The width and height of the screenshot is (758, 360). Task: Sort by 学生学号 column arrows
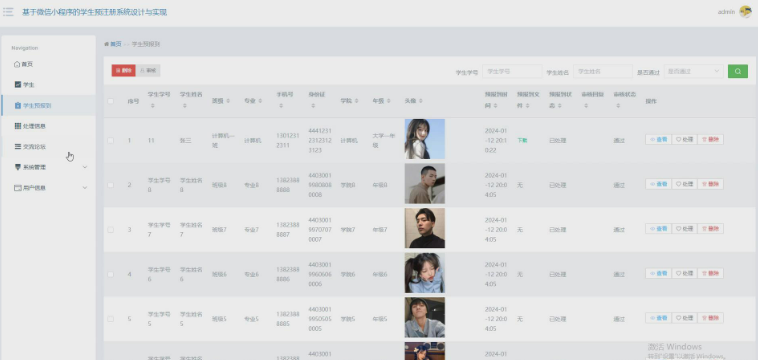pos(152,105)
